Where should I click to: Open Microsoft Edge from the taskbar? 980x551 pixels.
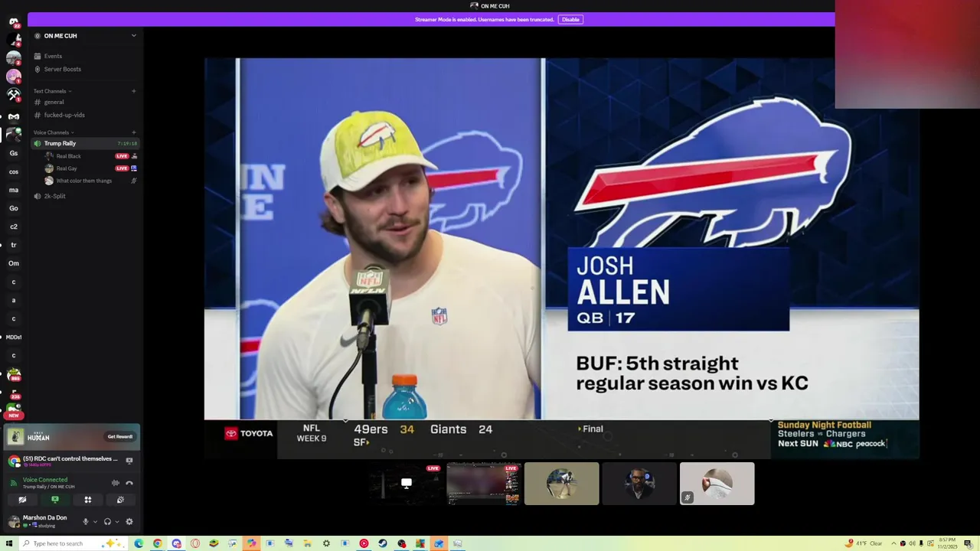tap(139, 543)
